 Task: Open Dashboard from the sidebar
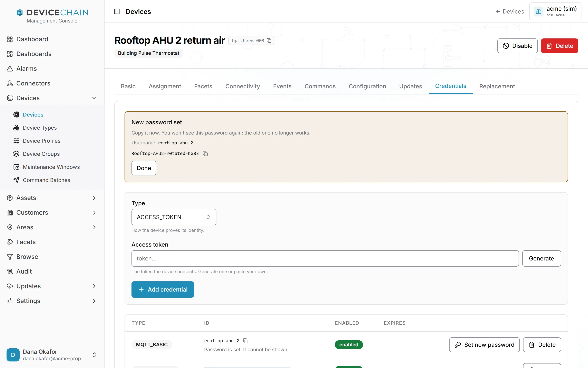pyautogui.click(x=32, y=39)
